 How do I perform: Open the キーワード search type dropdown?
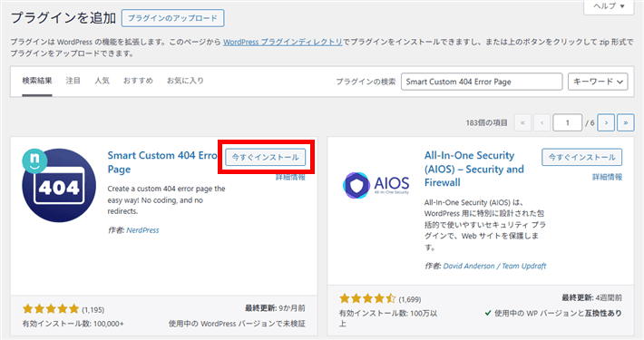pyautogui.click(x=598, y=82)
